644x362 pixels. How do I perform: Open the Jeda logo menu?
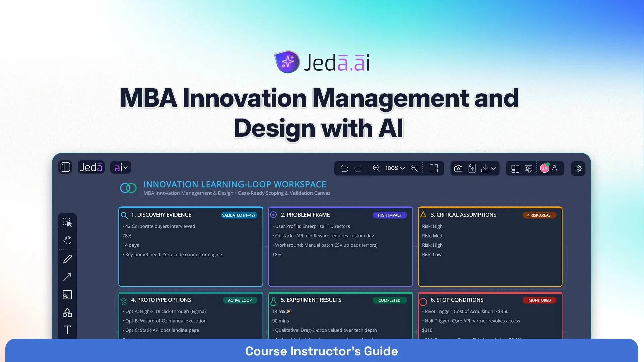pos(91,167)
